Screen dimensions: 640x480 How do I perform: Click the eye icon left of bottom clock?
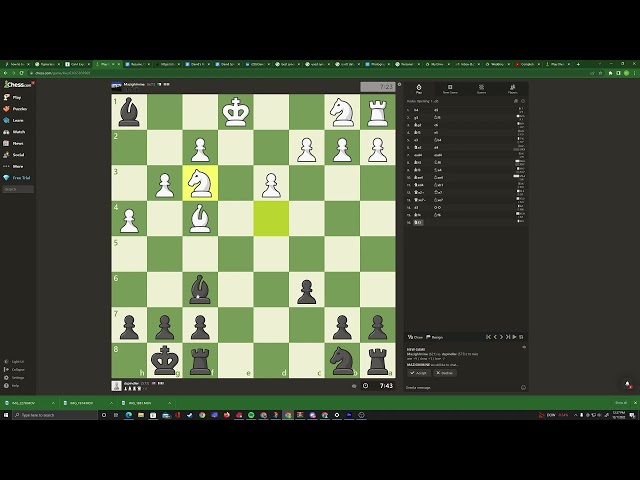click(354, 386)
